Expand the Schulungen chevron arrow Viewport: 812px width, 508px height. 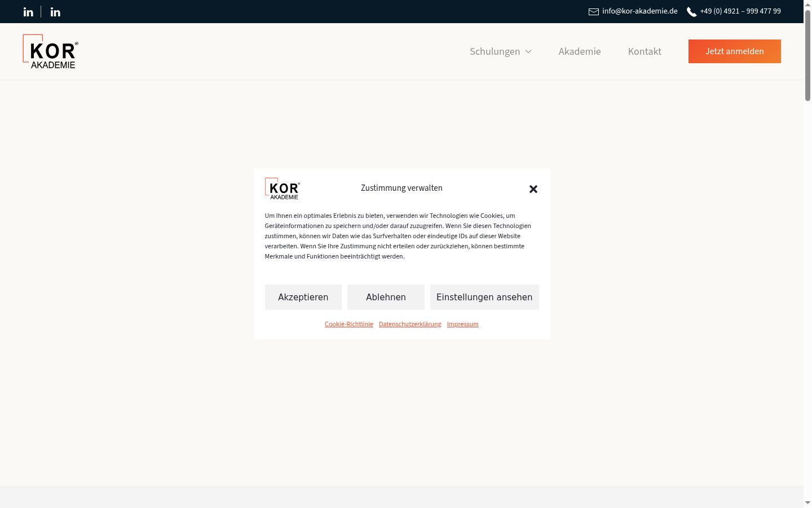point(528,51)
